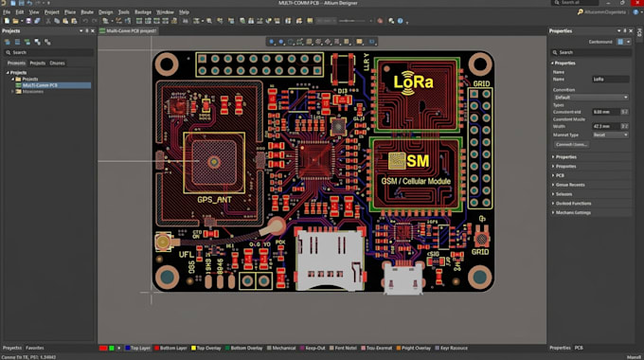Adjust the slider in the main toolbar

click(x=353, y=21)
